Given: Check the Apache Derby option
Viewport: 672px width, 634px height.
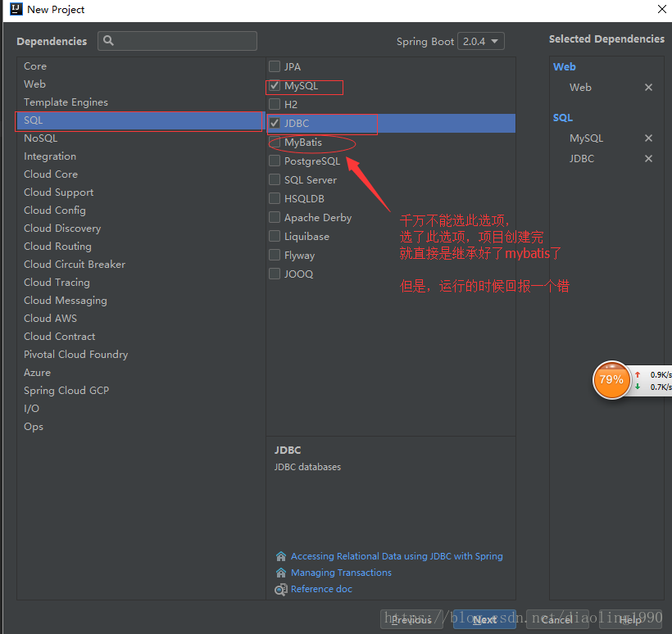Looking at the screenshot, I should 275,217.
